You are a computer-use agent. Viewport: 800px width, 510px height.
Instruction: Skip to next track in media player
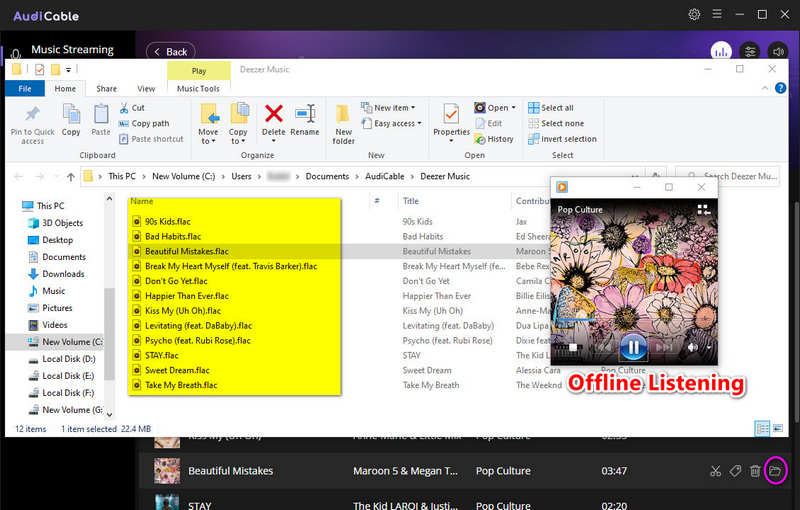coord(664,347)
